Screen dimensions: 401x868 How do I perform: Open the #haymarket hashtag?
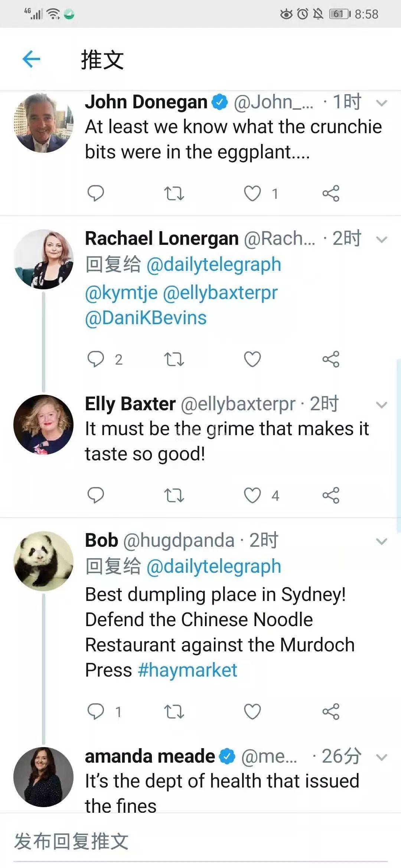[188, 670]
